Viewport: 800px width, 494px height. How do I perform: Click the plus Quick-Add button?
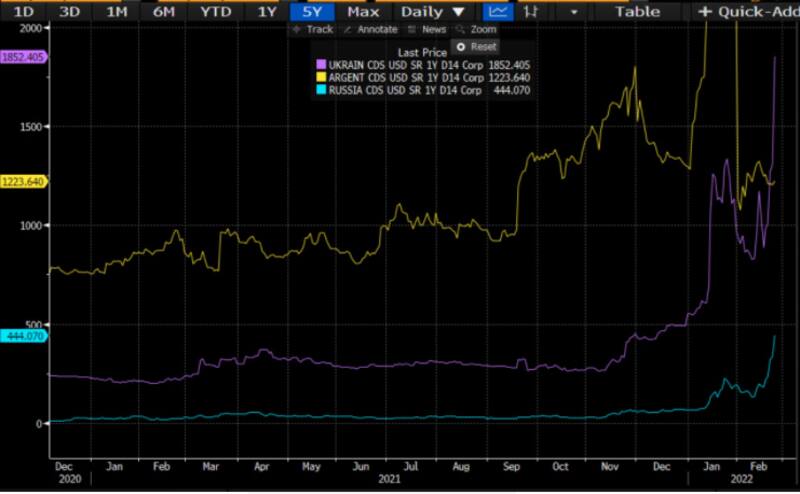coord(746,12)
